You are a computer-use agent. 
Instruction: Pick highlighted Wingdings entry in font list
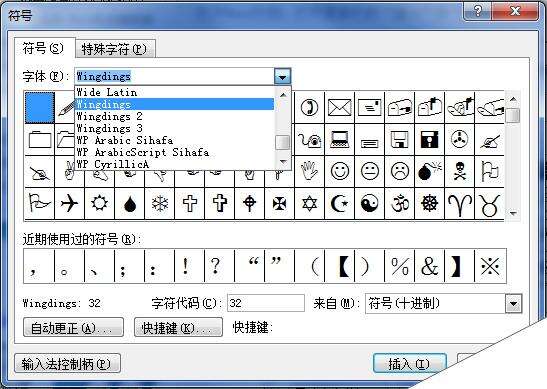click(x=174, y=104)
